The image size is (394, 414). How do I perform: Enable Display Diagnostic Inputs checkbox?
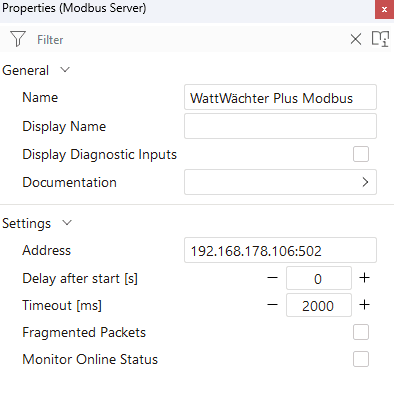click(x=361, y=154)
